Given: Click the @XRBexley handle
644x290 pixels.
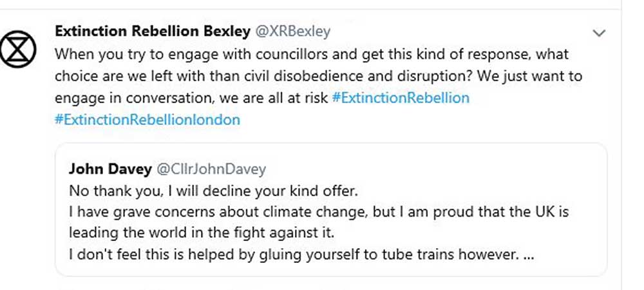Looking at the screenshot, I should 293,32.
